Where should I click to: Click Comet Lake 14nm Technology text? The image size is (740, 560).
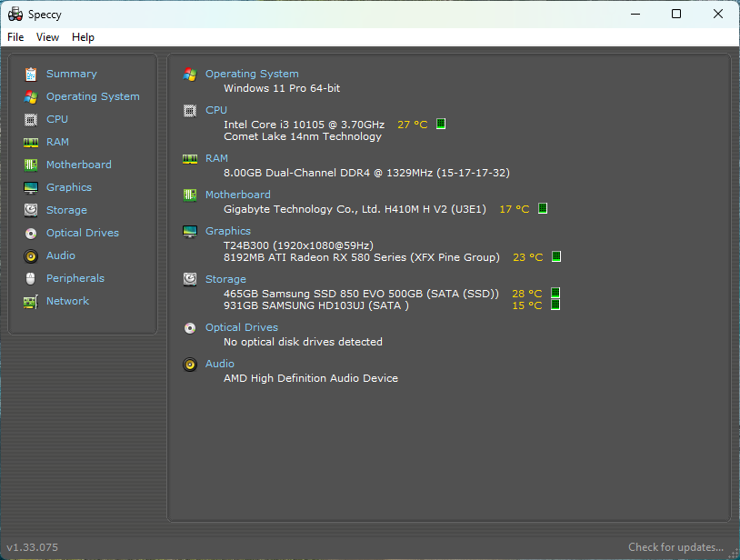pos(303,136)
